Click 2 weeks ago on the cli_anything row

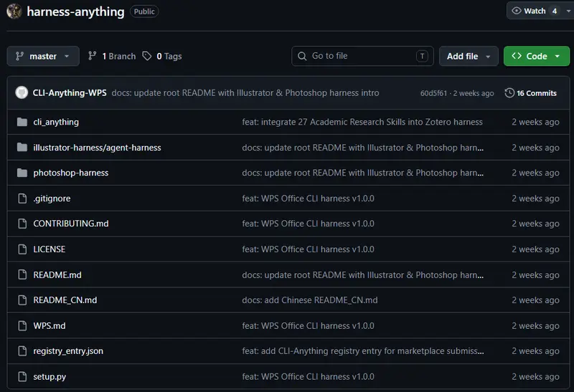coord(535,122)
